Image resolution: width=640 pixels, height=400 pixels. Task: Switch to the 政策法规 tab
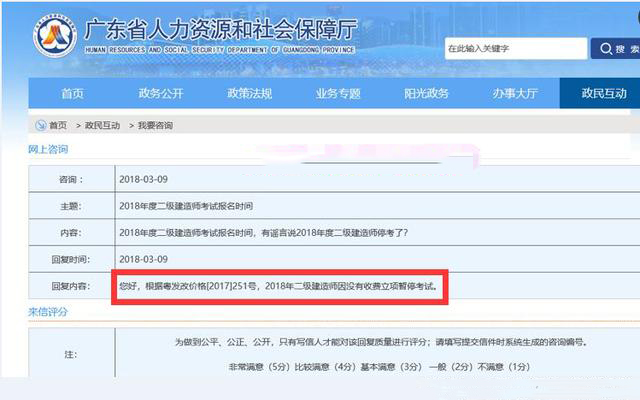(x=249, y=93)
